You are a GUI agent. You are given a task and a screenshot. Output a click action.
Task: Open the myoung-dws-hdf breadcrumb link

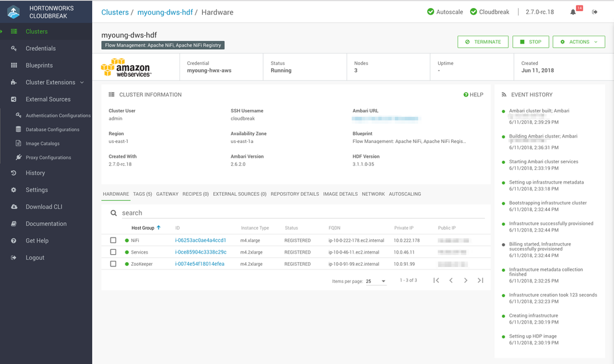(165, 12)
